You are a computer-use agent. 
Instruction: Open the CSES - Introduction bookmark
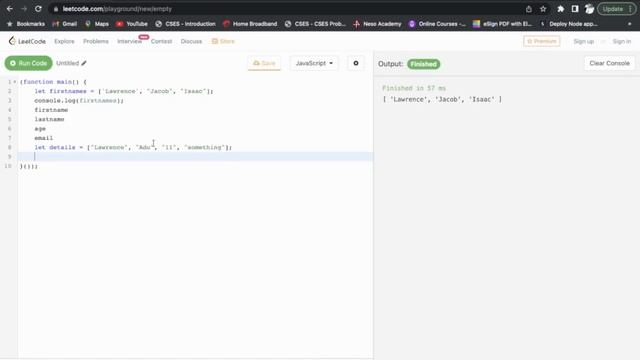(x=185, y=24)
